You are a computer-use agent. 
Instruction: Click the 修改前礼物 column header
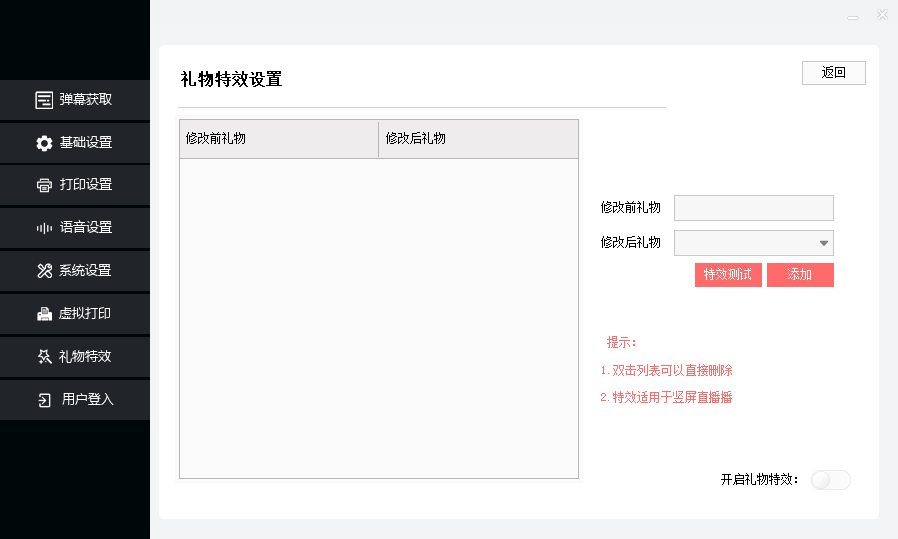(x=279, y=139)
